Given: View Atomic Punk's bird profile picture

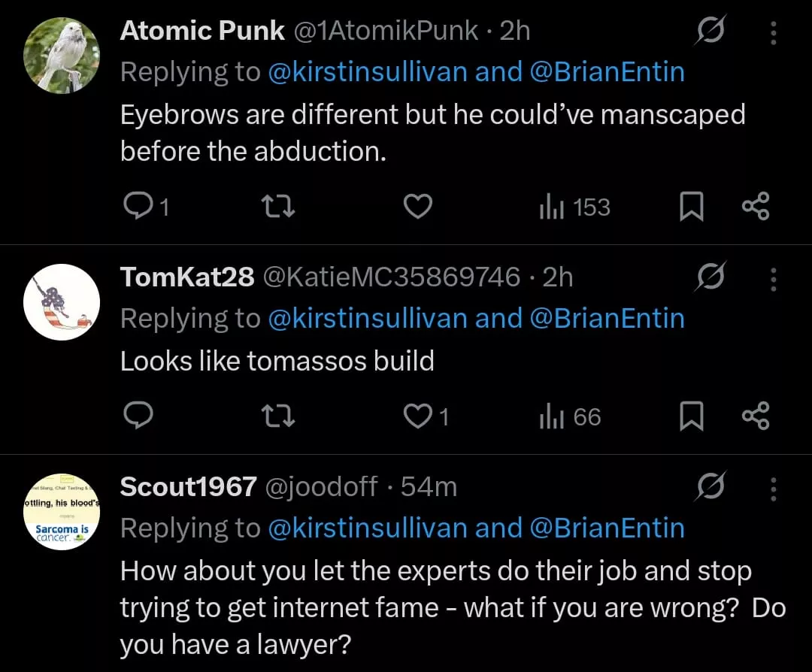Looking at the screenshot, I should click(62, 55).
